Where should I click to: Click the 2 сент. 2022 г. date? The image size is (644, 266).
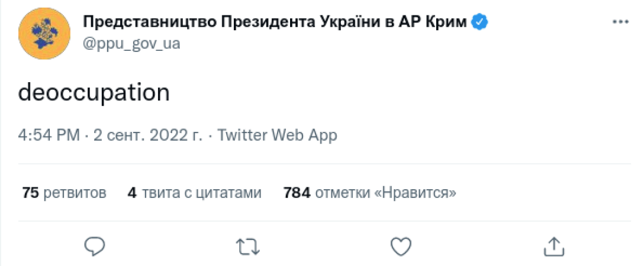[x=148, y=135]
